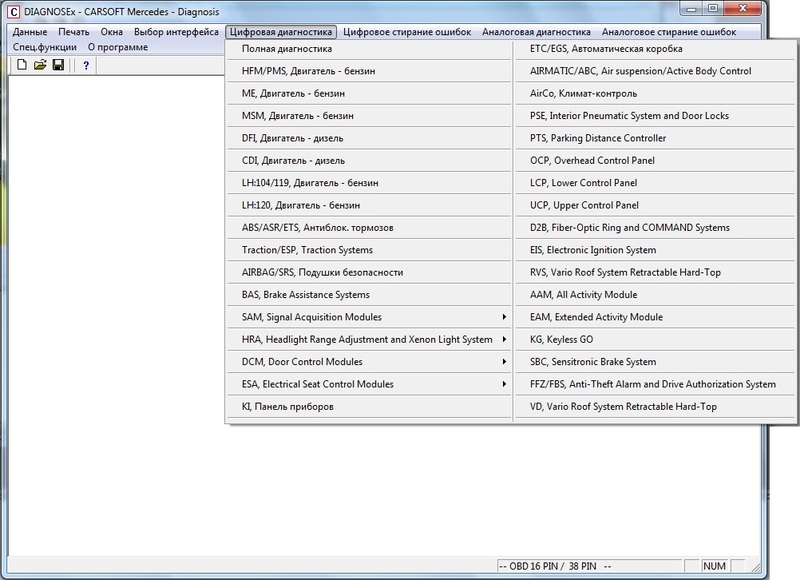Select LCP, Lower Control Panel
This screenshot has height=580, width=800.
click(x=655, y=183)
